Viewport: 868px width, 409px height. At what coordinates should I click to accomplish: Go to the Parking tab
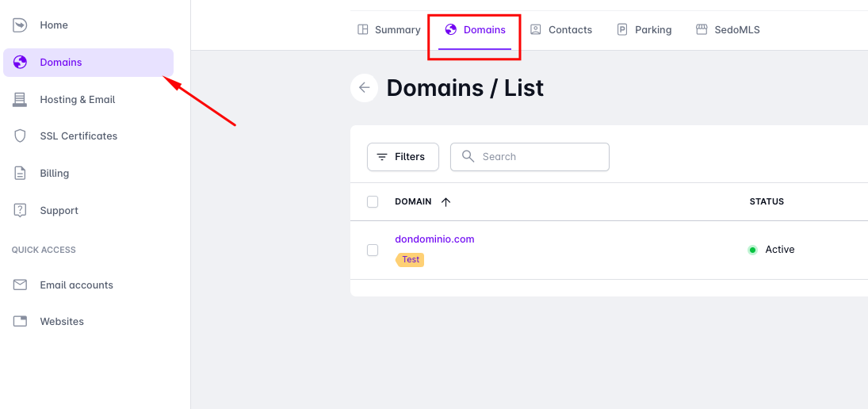coord(644,30)
